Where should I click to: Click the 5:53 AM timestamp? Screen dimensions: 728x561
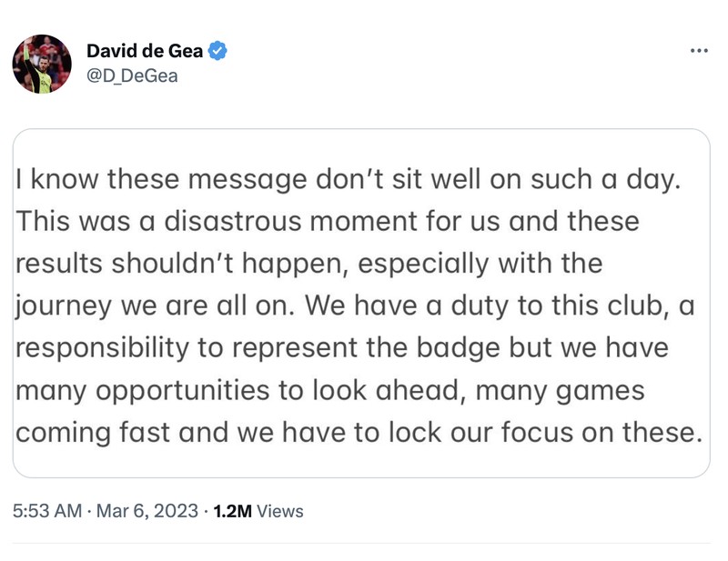47,511
